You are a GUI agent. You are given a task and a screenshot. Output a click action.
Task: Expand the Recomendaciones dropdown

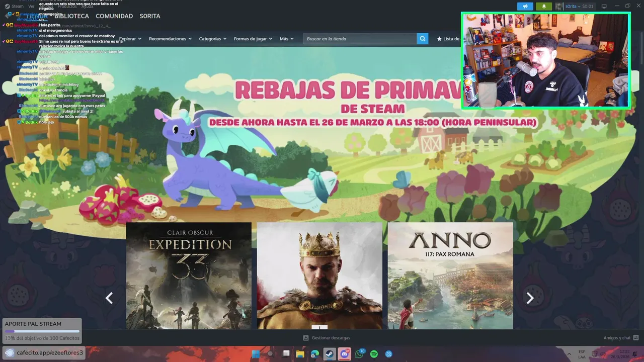pos(170,39)
